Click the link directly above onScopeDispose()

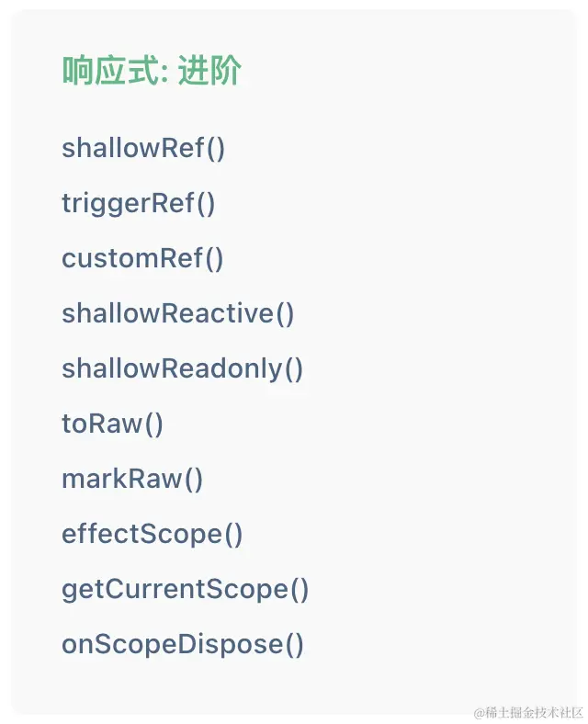click(x=186, y=589)
